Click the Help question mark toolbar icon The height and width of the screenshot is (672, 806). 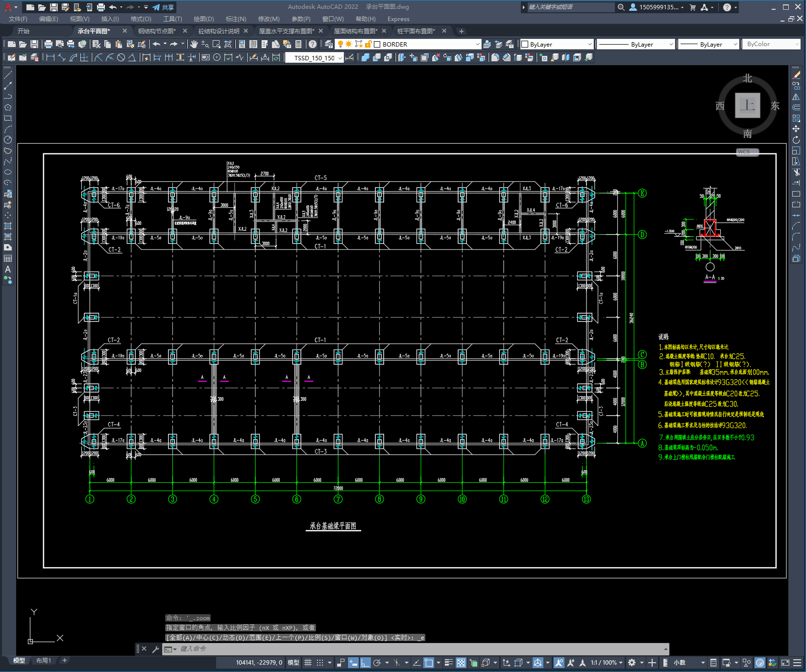313,44
